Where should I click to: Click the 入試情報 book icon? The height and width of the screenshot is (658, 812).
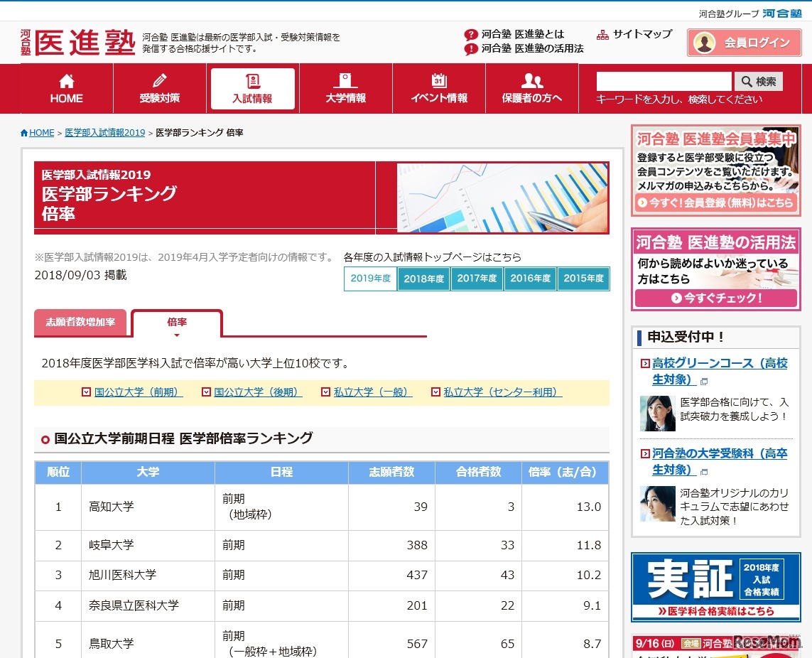click(x=252, y=80)
